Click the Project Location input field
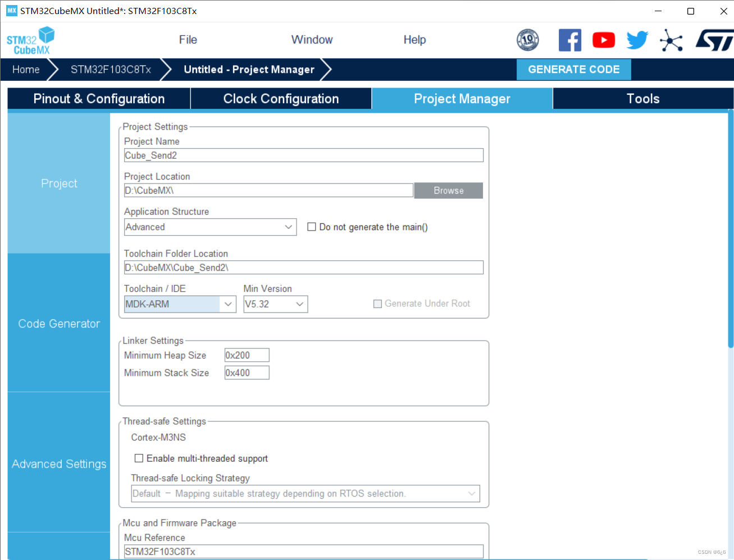Viewport: 734px width, 560px height. pos(268,190)
